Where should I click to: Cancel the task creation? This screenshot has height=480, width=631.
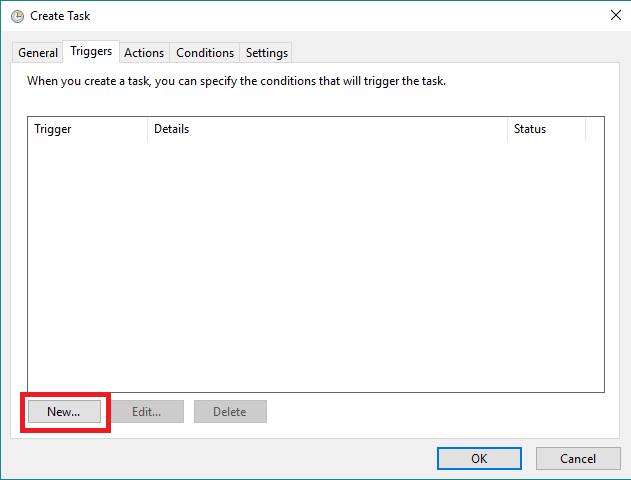(578, 458)
